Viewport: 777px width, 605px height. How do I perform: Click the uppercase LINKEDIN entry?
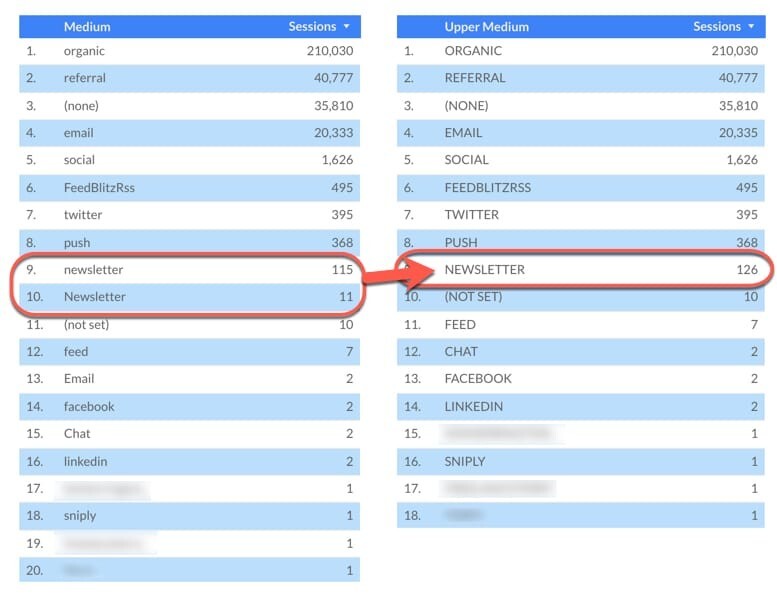(x=474, y=406)
